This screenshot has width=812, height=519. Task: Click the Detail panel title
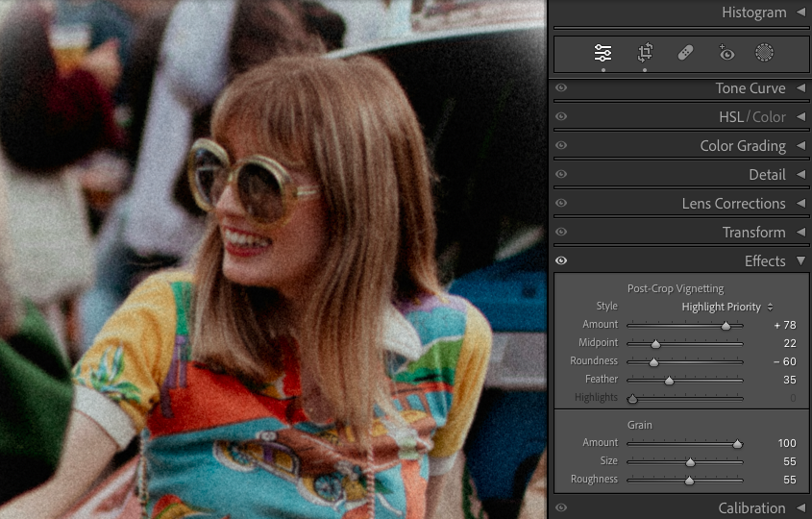[767, 175]
